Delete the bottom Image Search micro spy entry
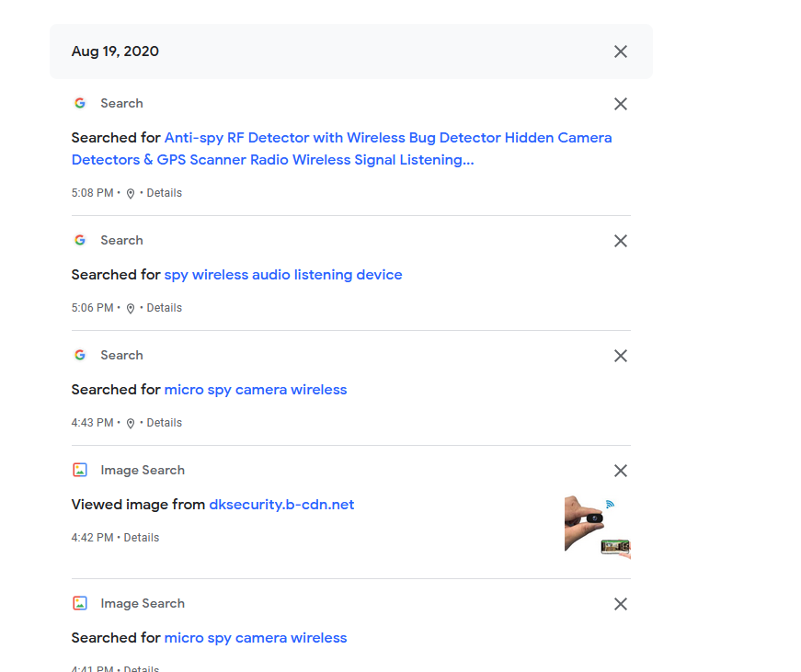Viewport: 801px width, 672px height. [x=621, y=604]
